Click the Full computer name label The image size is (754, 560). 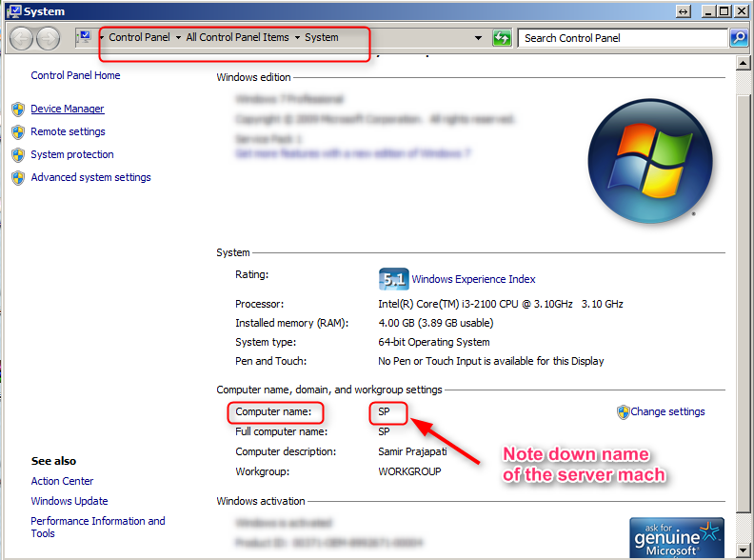281,431
